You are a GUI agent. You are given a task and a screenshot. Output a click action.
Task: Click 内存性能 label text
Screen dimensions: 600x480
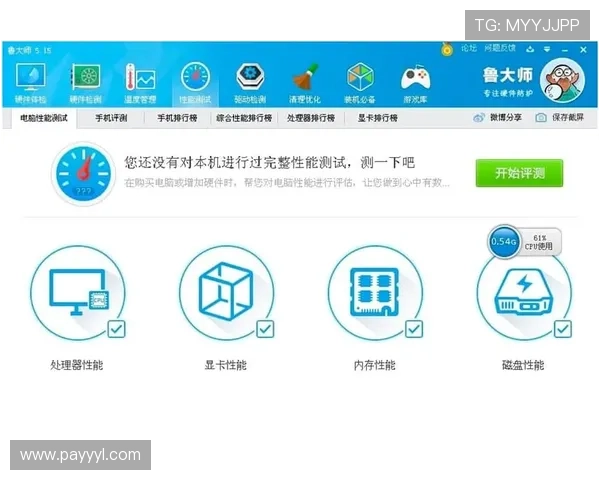[x=374, y=365]
